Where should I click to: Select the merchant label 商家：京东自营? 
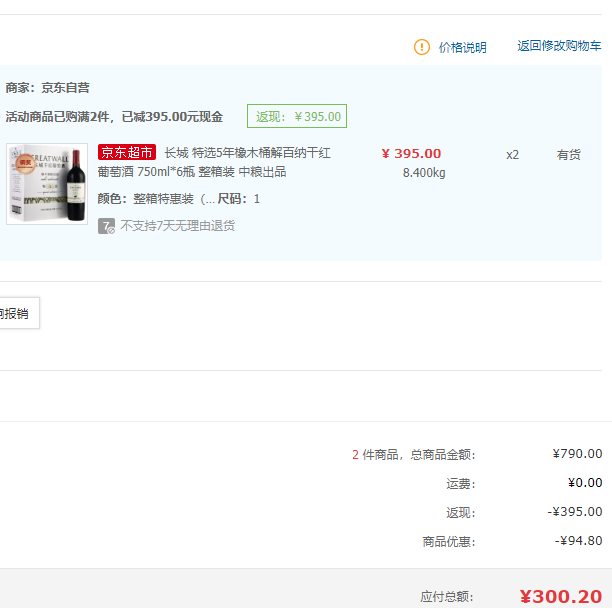(x=48, y=87)
